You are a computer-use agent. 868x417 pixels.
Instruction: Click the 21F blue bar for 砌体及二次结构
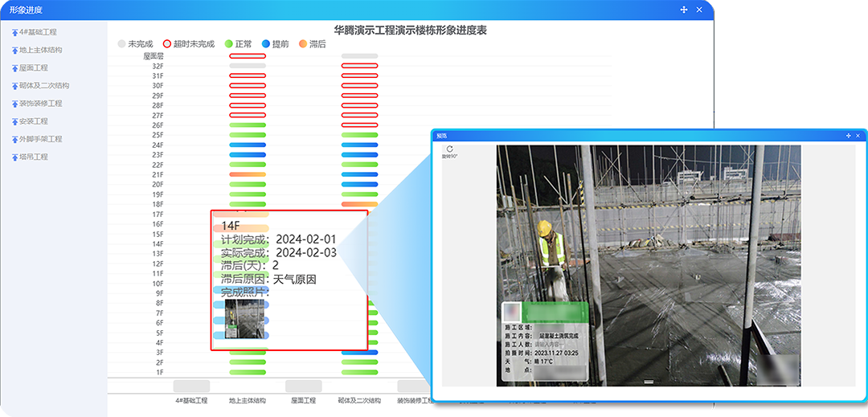(359, 175)
